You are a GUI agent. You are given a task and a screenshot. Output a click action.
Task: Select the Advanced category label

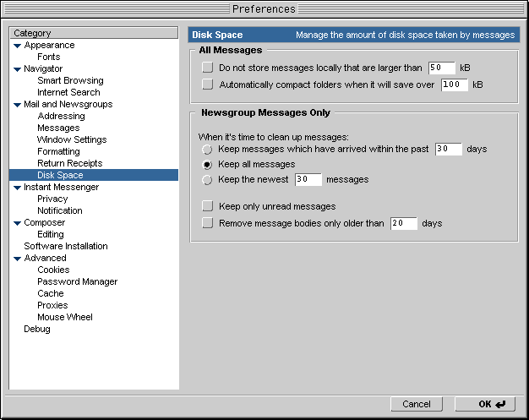45,258
